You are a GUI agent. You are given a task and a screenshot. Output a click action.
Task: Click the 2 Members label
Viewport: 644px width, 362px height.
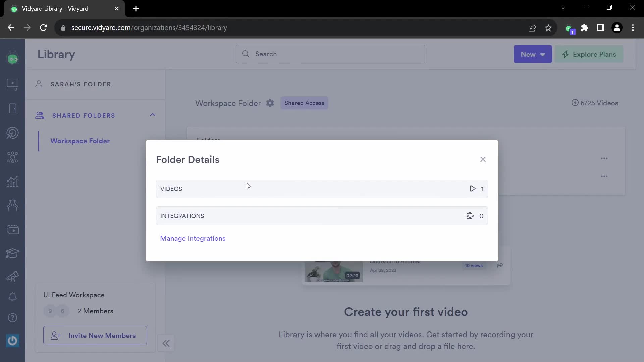click(95, 311)
